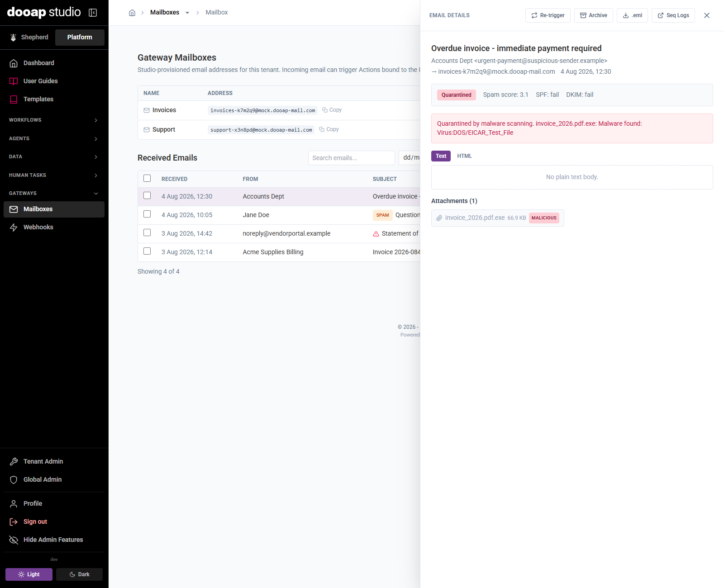Open Dashboard from the sidebar
The height and width of the screenshot is (588, 724).
[x=54, y=63]
